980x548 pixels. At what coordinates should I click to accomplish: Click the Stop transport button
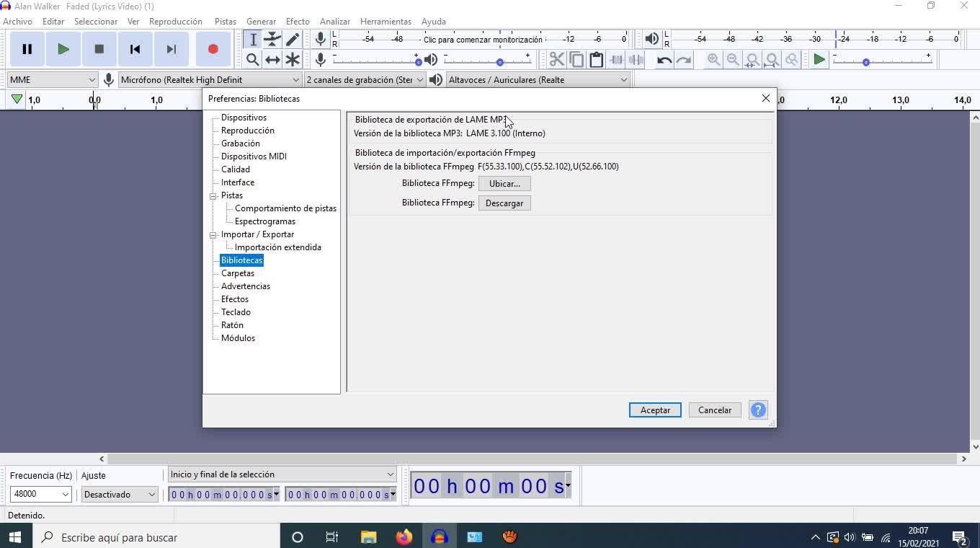tap(99, 49)
